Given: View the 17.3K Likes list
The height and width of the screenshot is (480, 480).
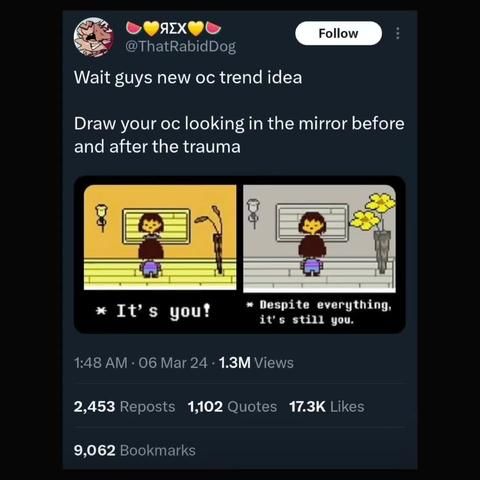Looking at the screenshot, I should 327,407.
